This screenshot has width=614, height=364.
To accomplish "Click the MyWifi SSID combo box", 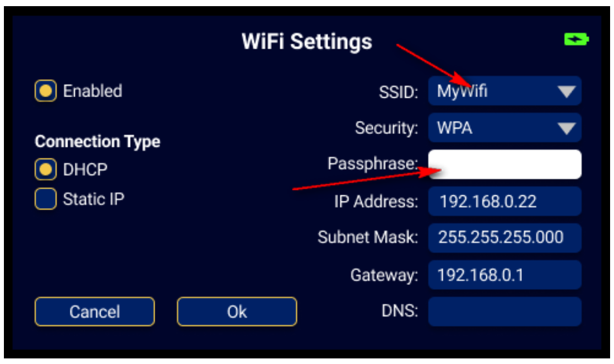I will (x=505, y=91).
